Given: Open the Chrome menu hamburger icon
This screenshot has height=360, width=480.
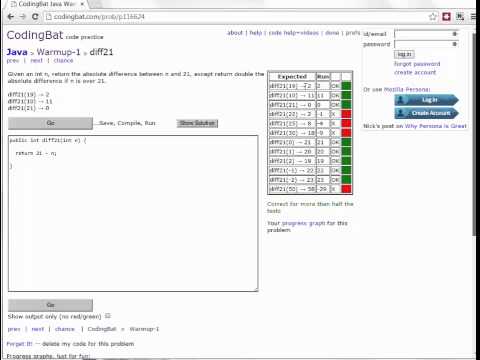Looking at the screenshot, I should pos(473,16).
